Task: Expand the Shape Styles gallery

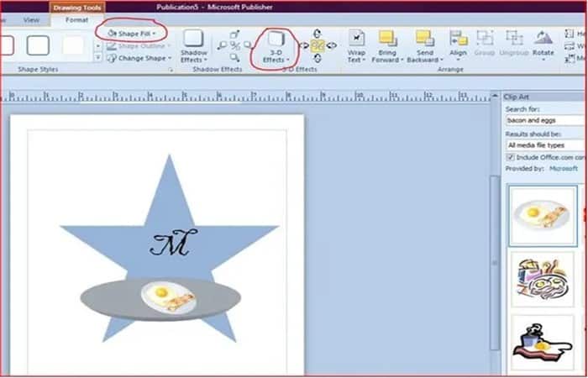Action: 97,57
